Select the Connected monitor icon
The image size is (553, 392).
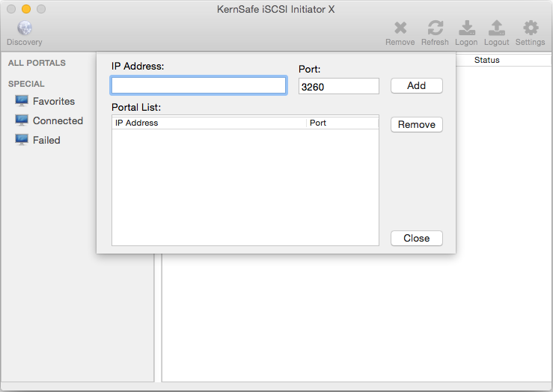coord(22,120)
